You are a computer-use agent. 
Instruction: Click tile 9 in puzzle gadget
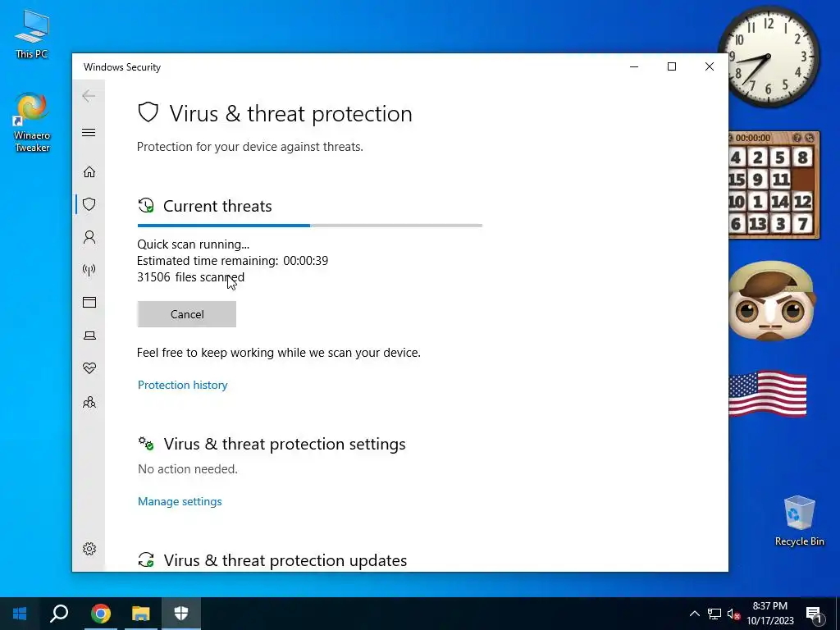757,180
